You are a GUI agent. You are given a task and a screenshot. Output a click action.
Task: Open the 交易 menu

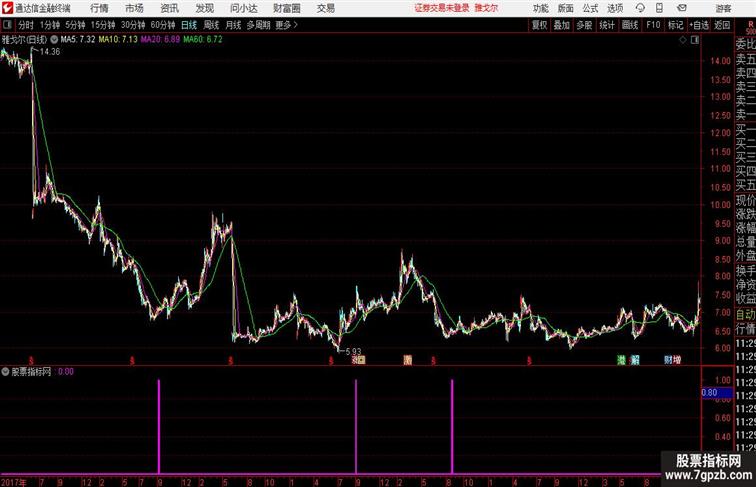click(x=325, y=8)
